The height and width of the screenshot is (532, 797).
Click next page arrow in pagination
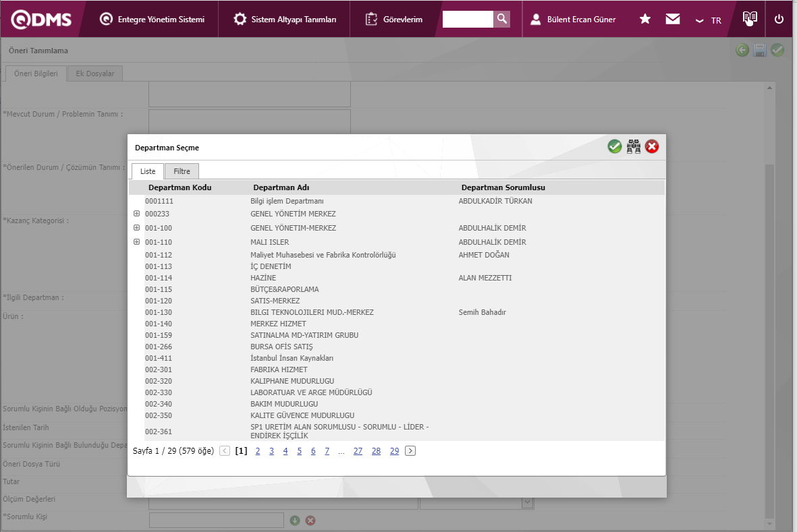click(x=410, y=451)
